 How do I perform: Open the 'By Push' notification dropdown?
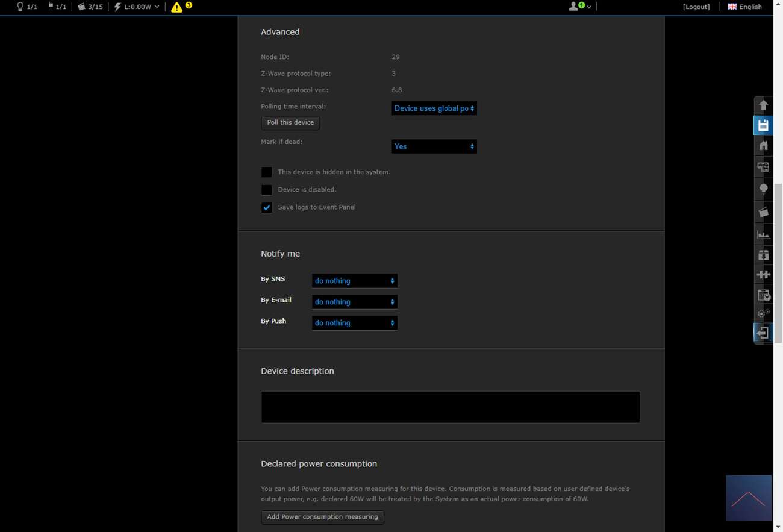[x=354, y=323]
